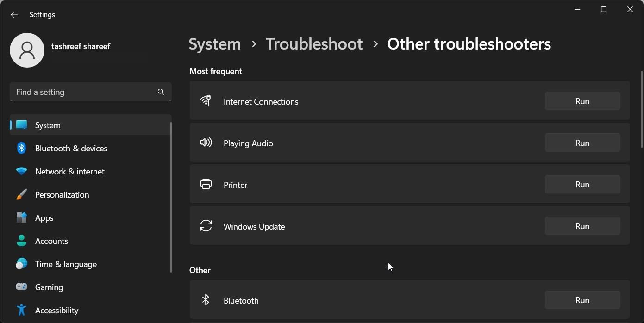Open Apps settings from the sidebar
The width and height of the screenshot is (644, 323).
pos(44,217)
